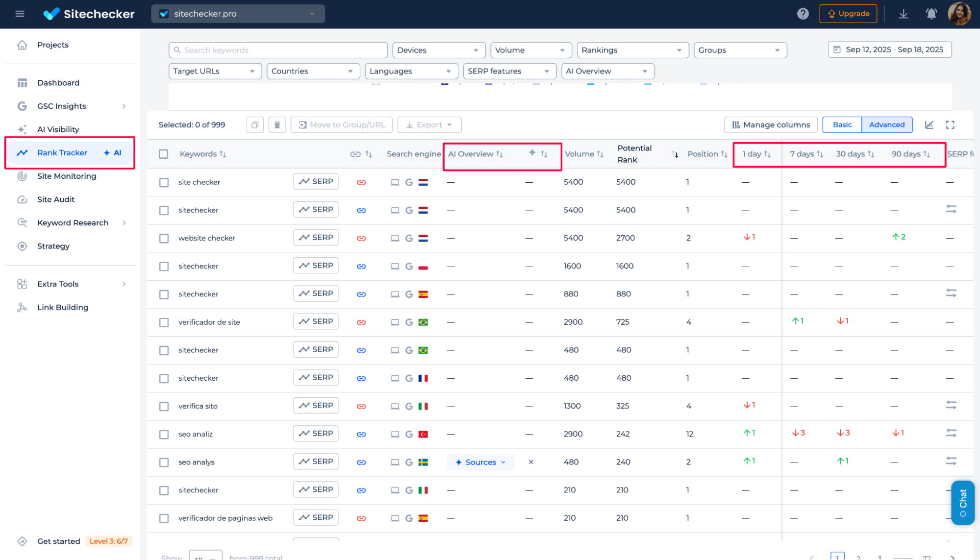This screenshot has height=560, width=980.
Task: Select the verificador de site row checkbox
Action: (164, 322)
